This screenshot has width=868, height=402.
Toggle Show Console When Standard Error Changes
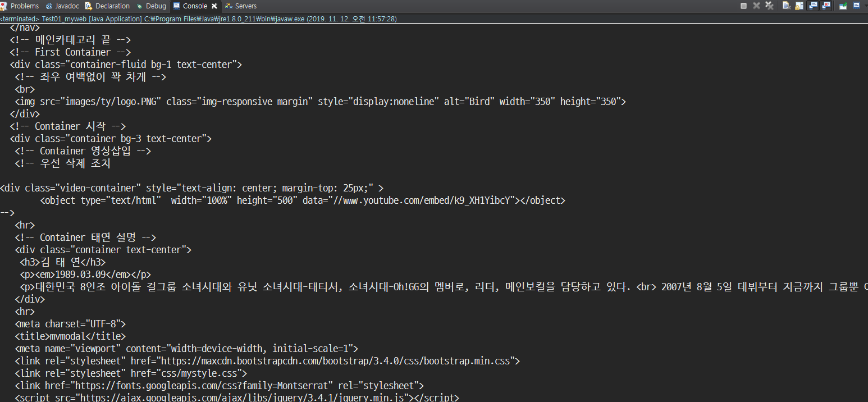coord(825,6)
